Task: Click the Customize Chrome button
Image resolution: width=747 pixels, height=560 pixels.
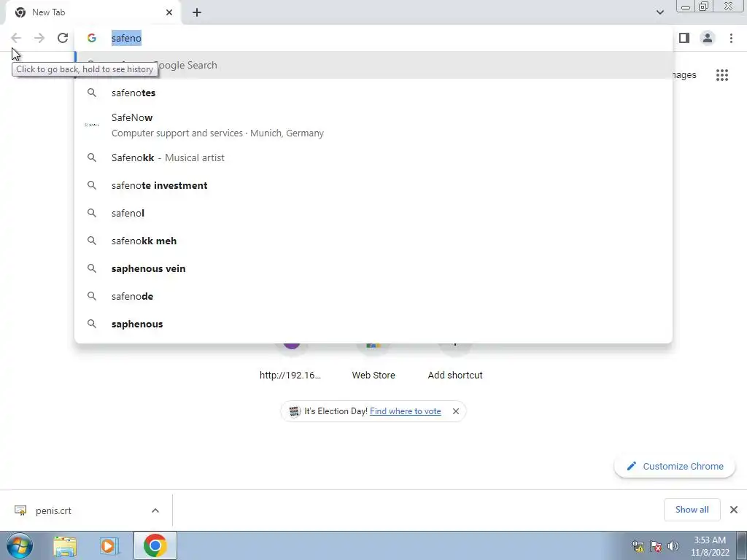Action: click(x=675, y=466)
